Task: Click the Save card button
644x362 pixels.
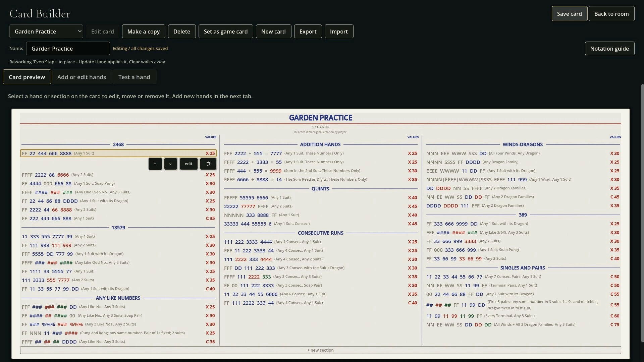Action: click(x=569, y=14)
